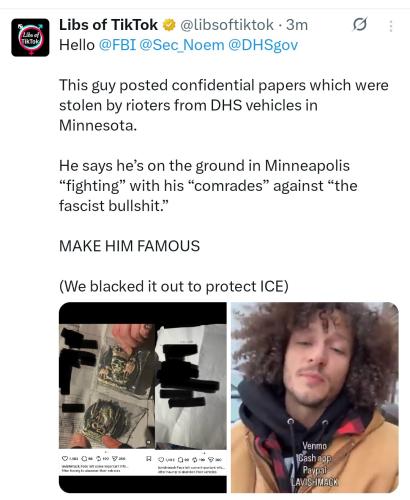410x500 pixels.
Task: Open the @Sec_Noem mention
Action: pos(182,45)
